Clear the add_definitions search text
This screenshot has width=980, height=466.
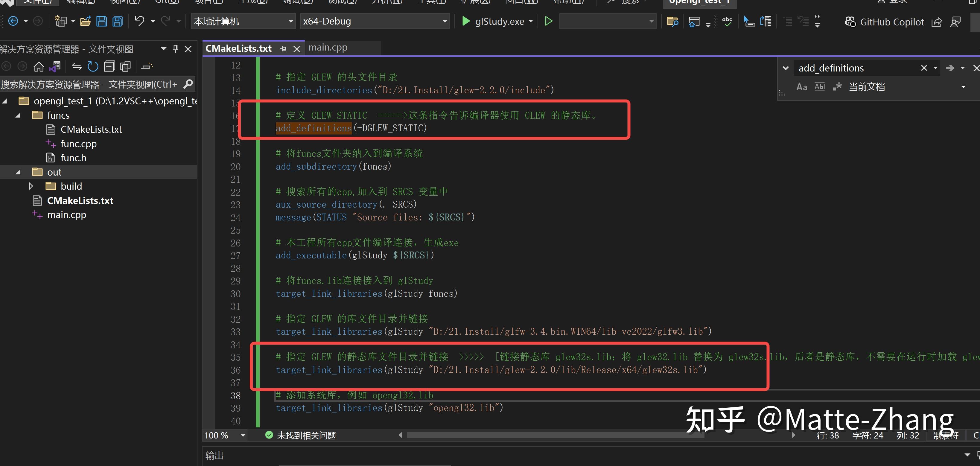[924, 68]
